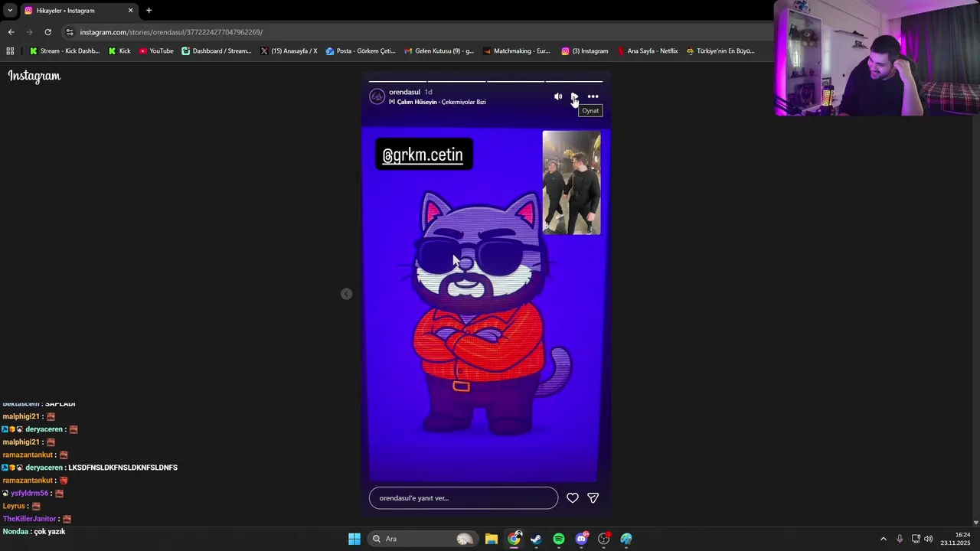980x551 pixels.
Task: Jump to the fourth story progress segment
Action: pyautogui.click(x=574, y=81)
